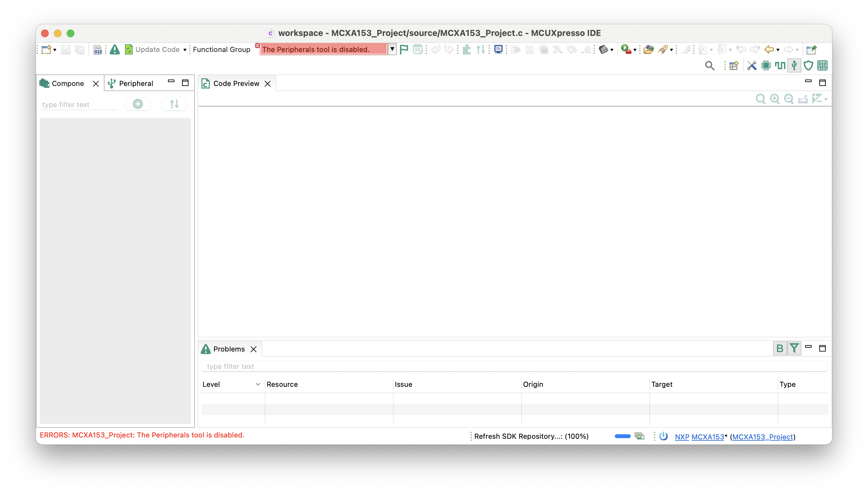Open the binary Device Configuration tool icon
This screenshot has width=868, height=492.
coord(822,65)
